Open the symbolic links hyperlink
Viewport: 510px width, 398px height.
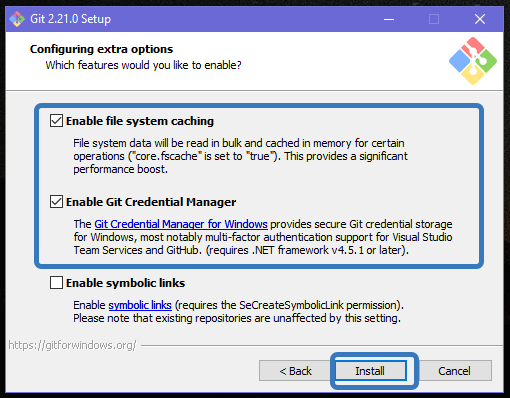point(140,305)
